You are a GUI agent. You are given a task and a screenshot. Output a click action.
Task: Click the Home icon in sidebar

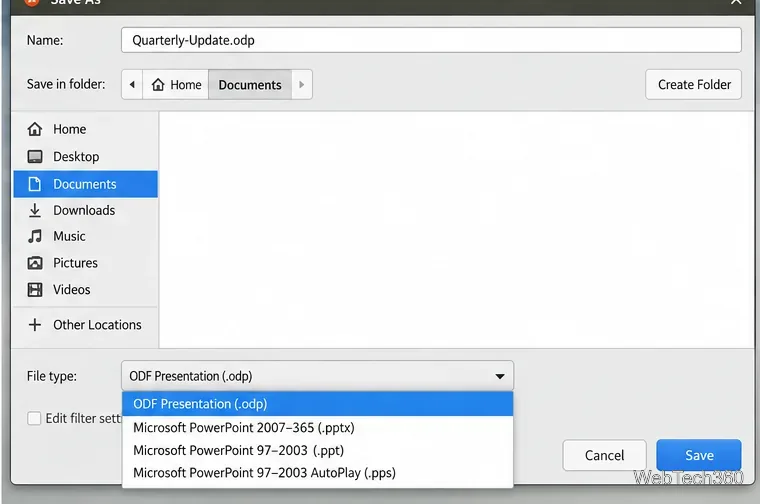click(35, 129)
